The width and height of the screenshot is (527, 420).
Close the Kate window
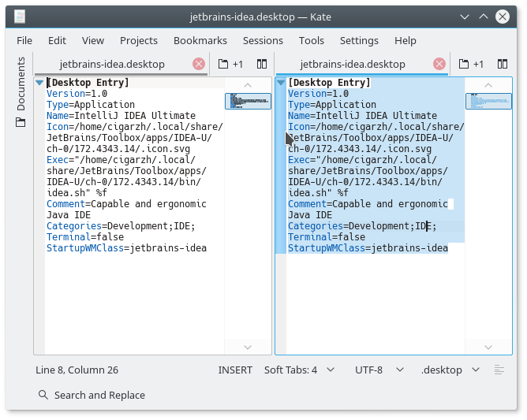[503, 17]
